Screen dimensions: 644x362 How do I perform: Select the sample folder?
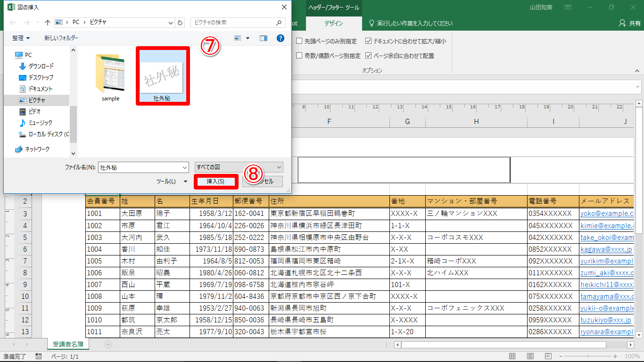(x=110, y=78)
